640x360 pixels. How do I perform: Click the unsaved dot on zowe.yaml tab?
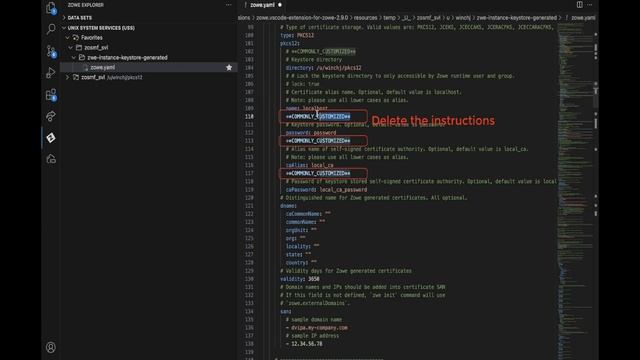tap(280, 5)
